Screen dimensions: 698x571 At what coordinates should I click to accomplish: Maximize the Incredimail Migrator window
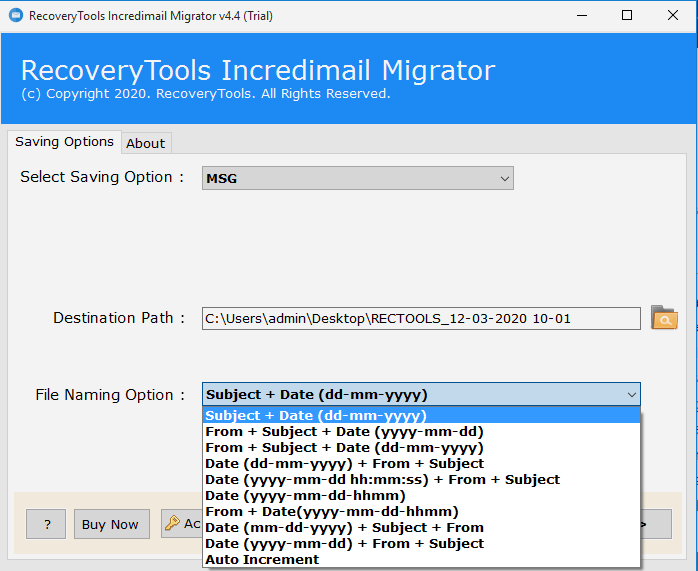pyautogui.click(x=627, y=16)
